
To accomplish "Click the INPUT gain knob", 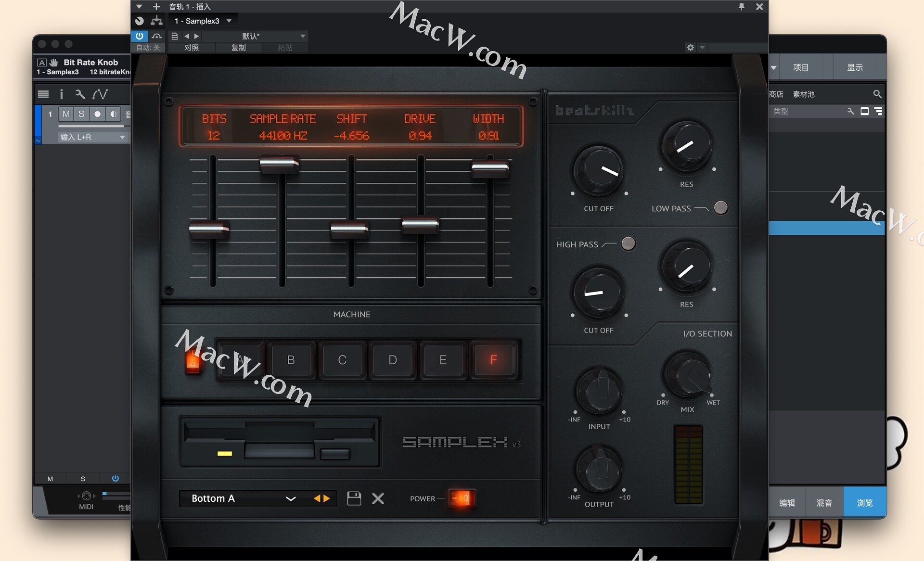I will [x=599, y=391].
